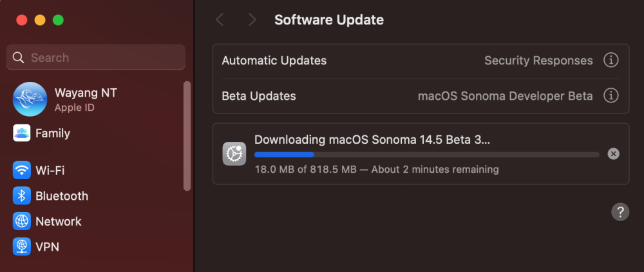644x272 pixels.
Task: Click the Bluetooth icon in sidebar
Action: (21, 195)
